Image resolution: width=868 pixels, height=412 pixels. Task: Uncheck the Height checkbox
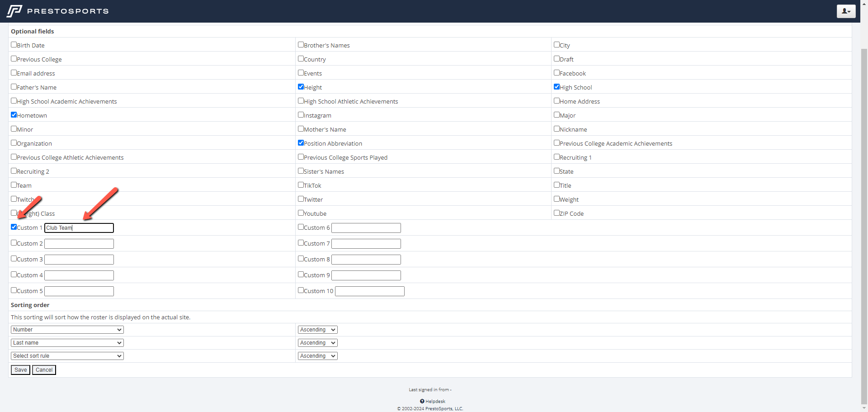301,87
